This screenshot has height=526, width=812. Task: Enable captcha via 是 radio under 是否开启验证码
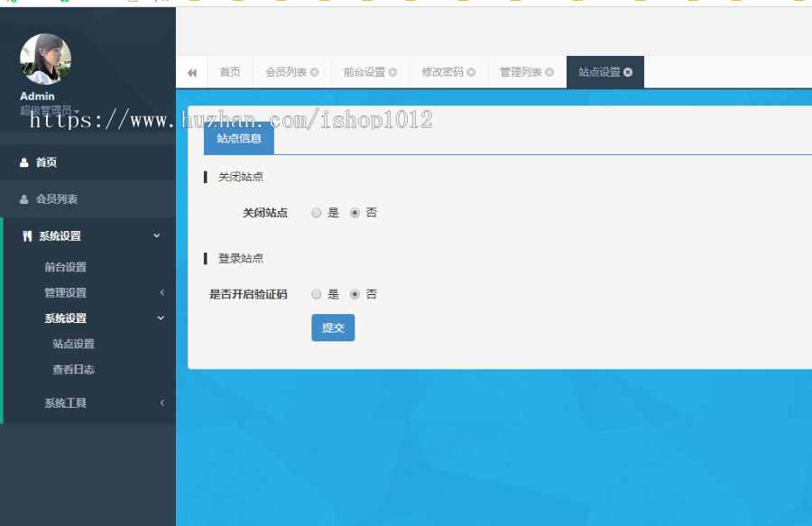[x=317, y=293]
